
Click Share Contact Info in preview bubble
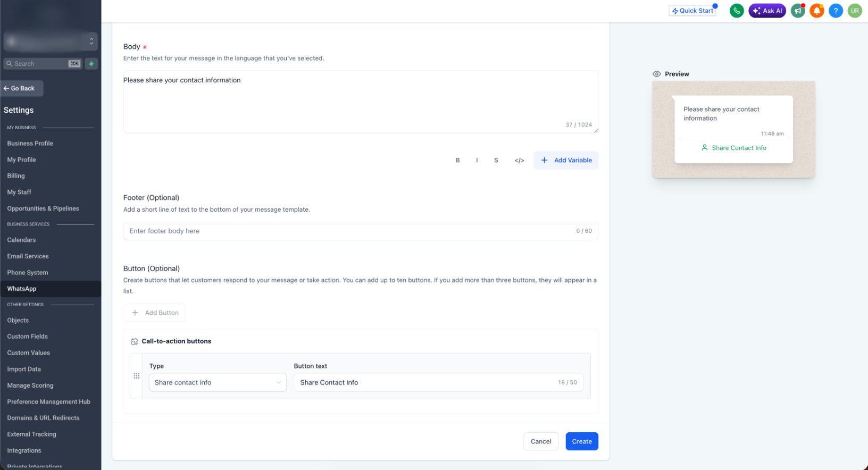pyautogui.click(x=733, y=148)
